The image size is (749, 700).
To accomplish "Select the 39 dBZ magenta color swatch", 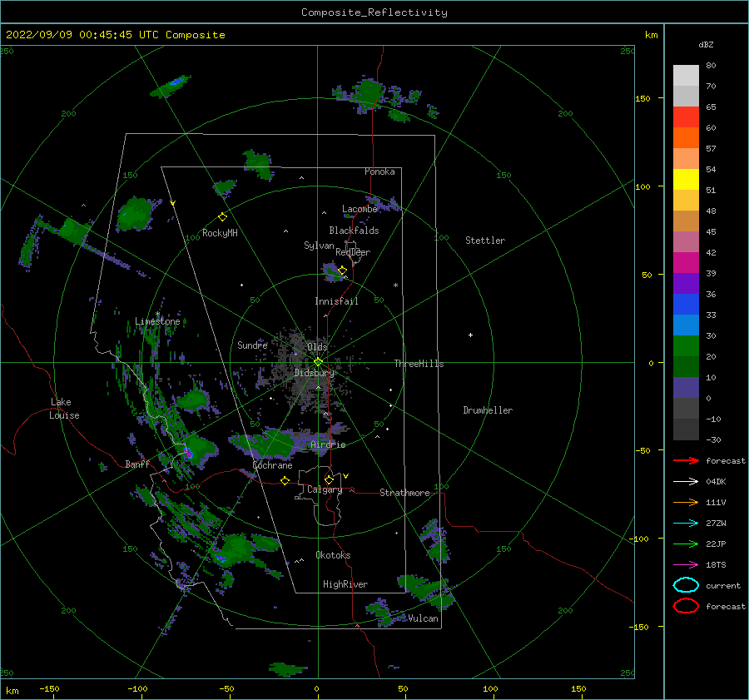I will click(x=686, y=262).
